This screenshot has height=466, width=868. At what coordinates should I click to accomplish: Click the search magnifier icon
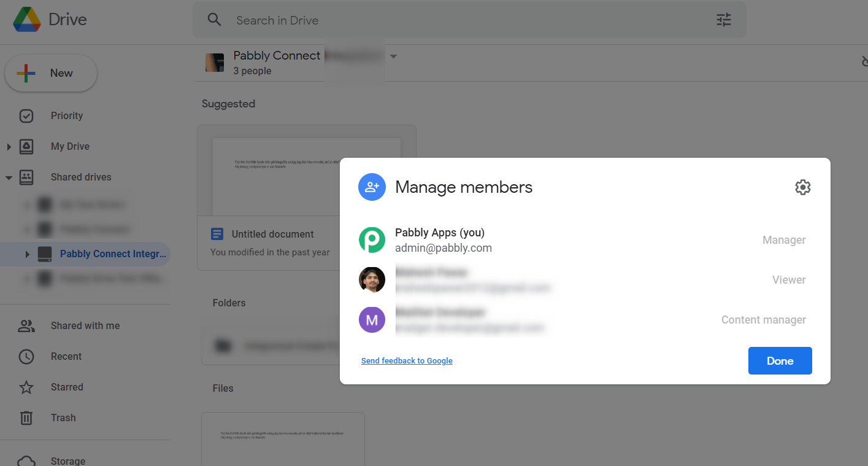click(214, 20)
